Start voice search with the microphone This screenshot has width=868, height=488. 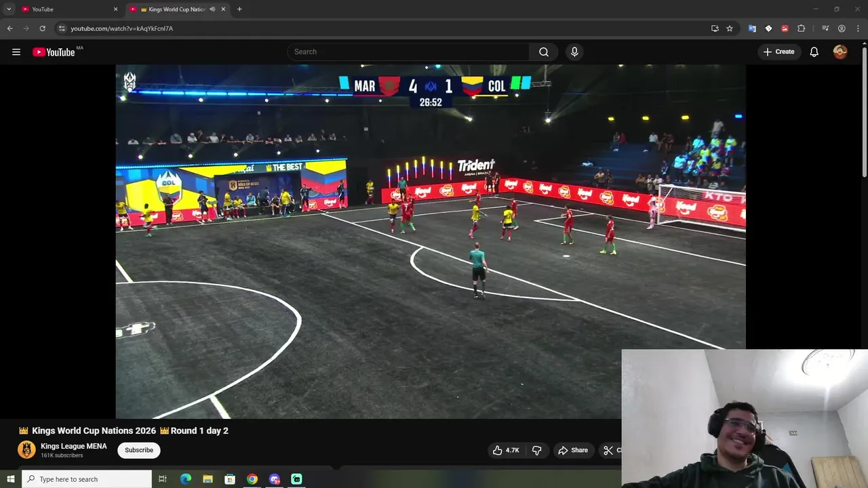coord(574,52)
